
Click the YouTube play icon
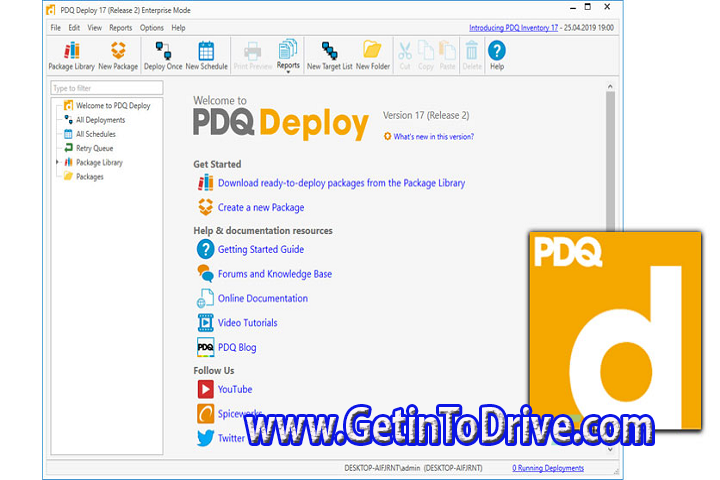coord(205,389)
